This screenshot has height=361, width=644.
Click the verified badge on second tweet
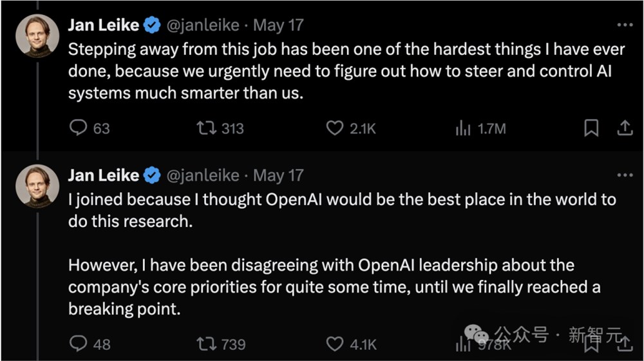(152, 175)
